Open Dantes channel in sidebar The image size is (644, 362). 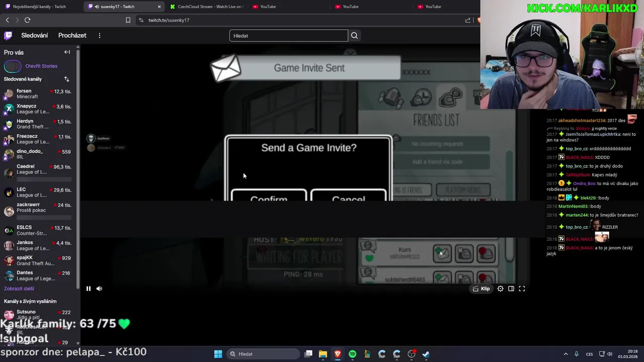[x=38, y=276]
